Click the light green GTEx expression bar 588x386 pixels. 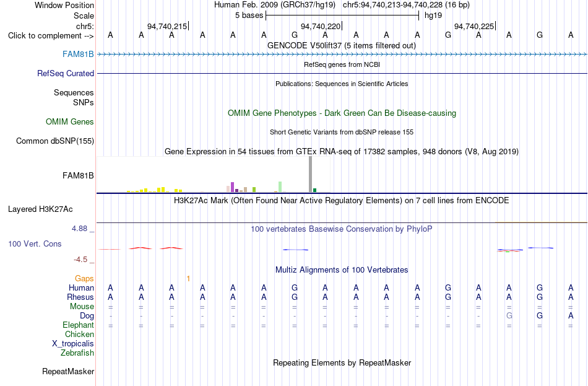pos(280,186)
